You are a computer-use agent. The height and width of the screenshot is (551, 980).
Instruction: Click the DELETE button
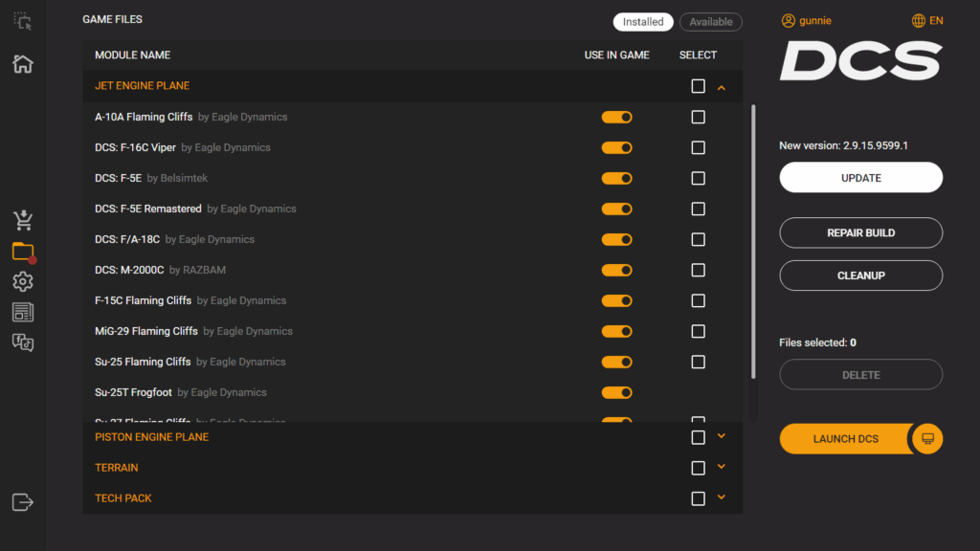click(x=860, y=375)
